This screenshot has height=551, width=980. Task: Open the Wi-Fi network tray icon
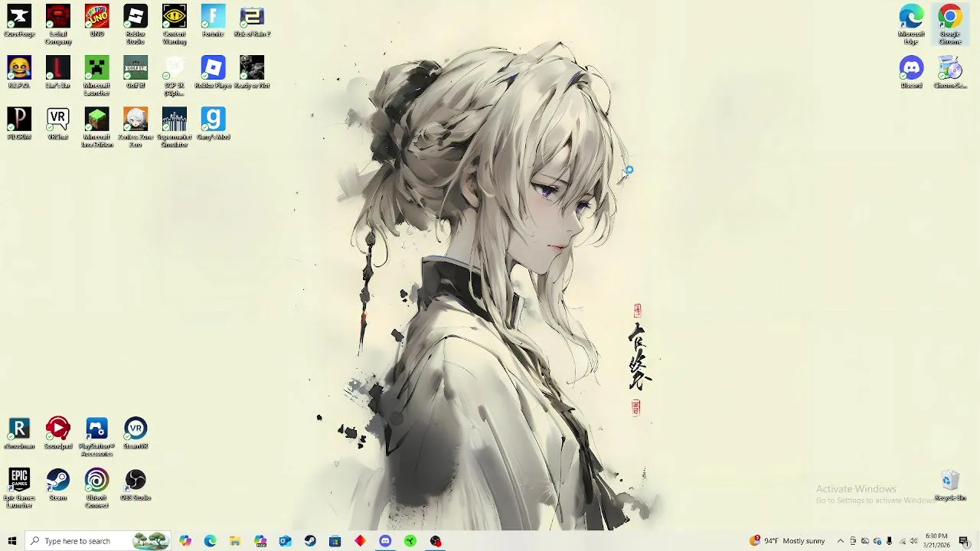902,541
